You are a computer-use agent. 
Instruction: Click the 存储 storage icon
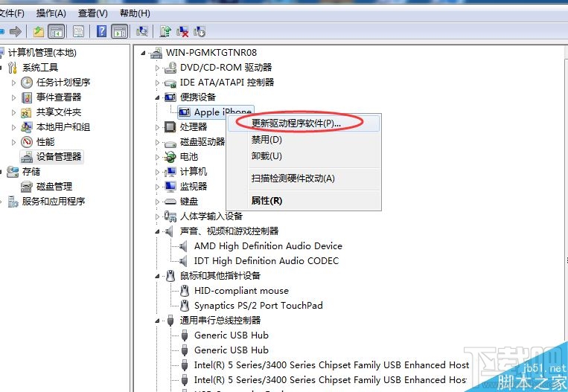(13, 172)
